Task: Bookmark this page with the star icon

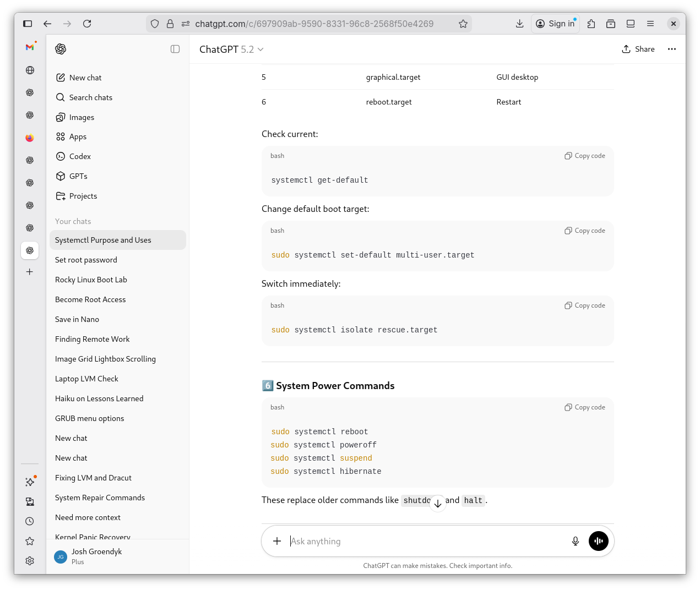Action: (x=463, y=24)
